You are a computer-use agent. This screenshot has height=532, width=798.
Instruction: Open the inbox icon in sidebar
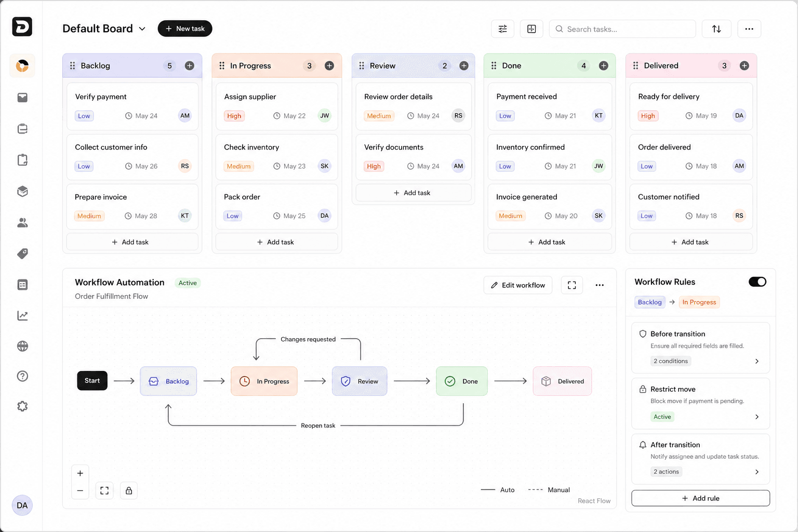(x=22, y=98)
